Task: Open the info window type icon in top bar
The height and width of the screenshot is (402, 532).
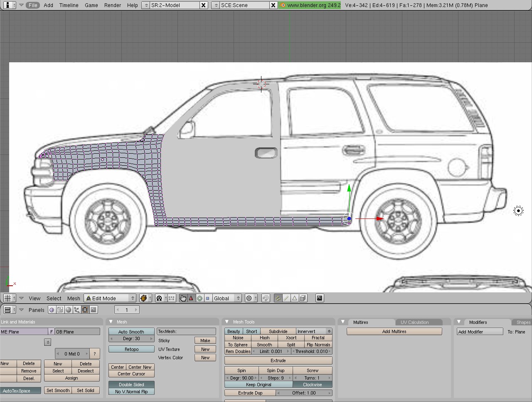Action: point(10,5)
